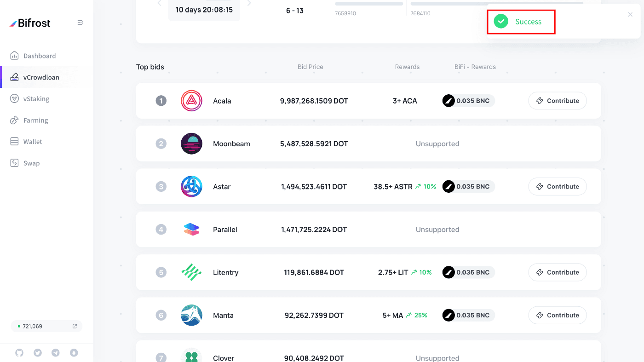644x362 pixels.
Task: Open the Telegram link icon
Action: click(x=56, y=353)
